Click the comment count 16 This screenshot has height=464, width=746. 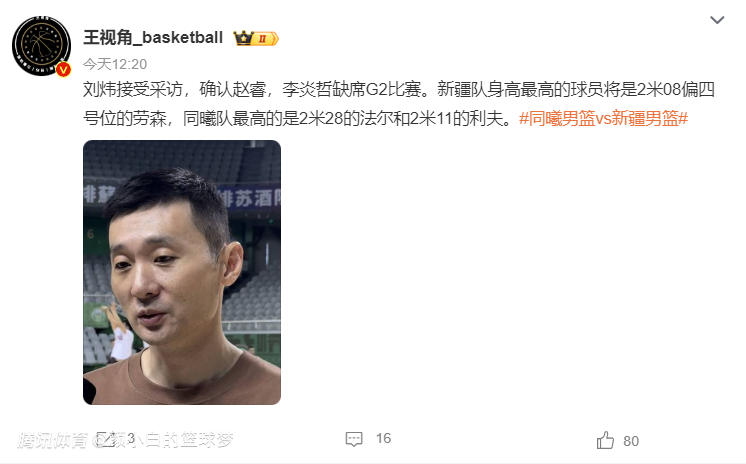(383, 438)
